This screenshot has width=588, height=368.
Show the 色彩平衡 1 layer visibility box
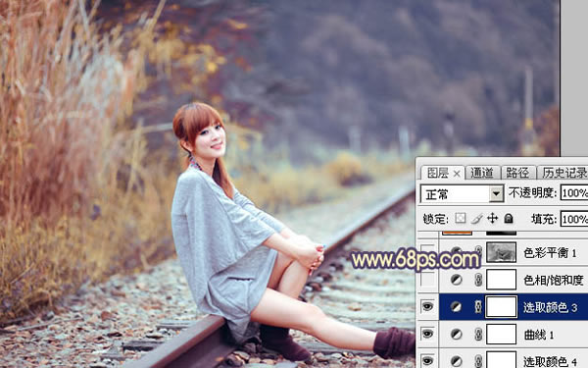[x=427, y=251]
